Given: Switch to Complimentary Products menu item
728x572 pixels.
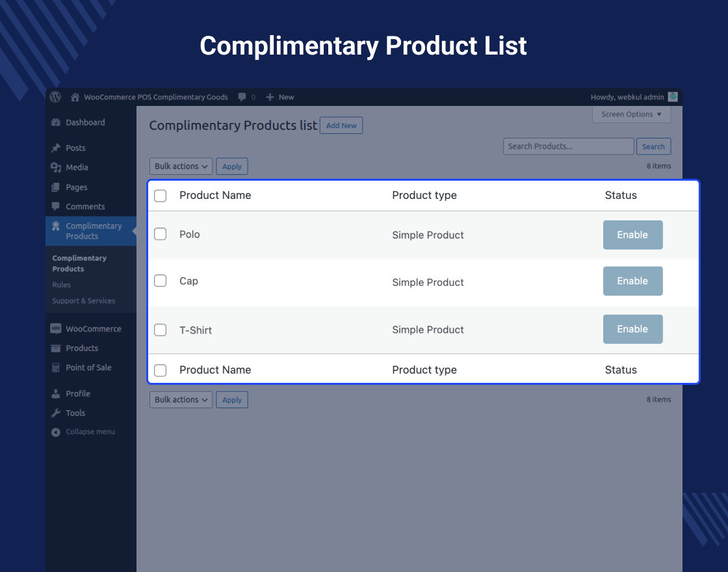Looking at the screenshot, I should click(x=94, y=231).
